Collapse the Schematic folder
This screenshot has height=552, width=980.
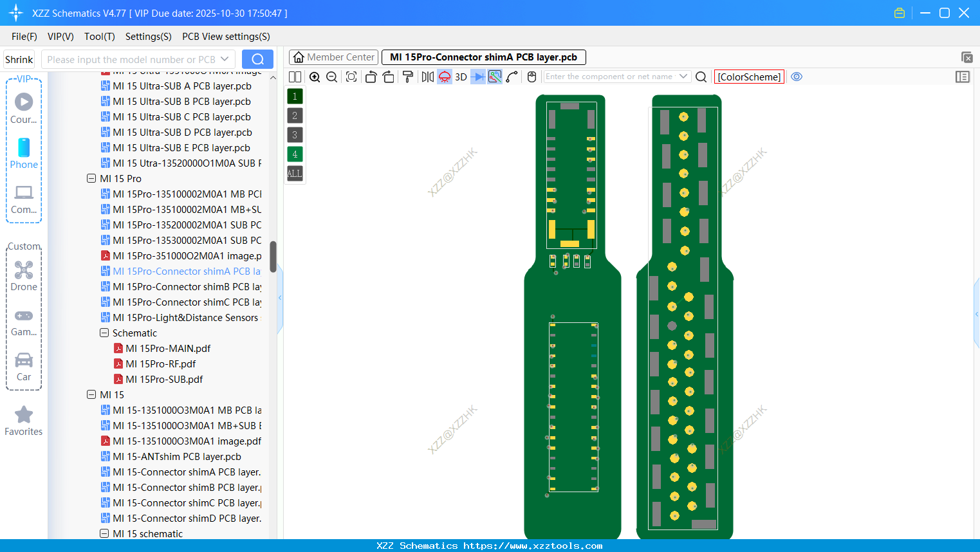tap(104, 333)
